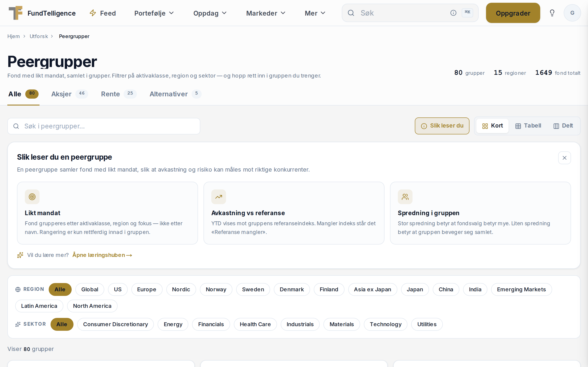Click the target icon in Likt mandat card
Image resolution: width=588 pixels, height=367 pixels.
[x=32, y=197]
